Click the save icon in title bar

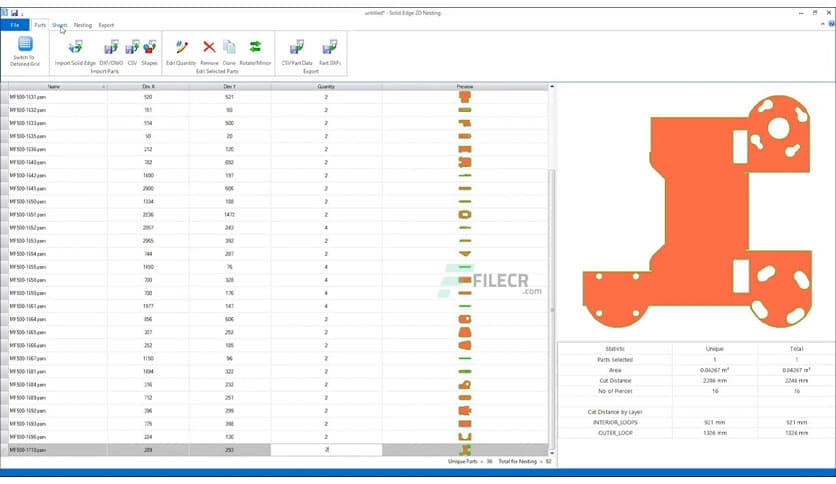pyautogui.click(x=14, y=13)
